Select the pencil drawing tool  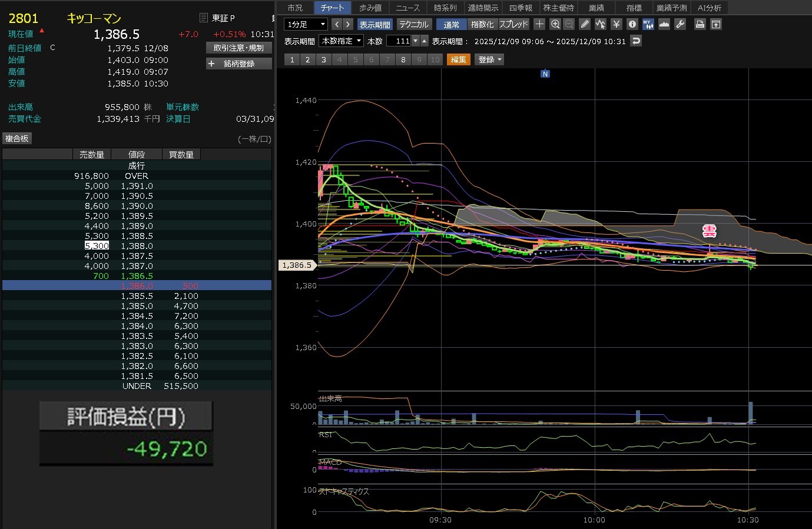click(x=584, y=24)
